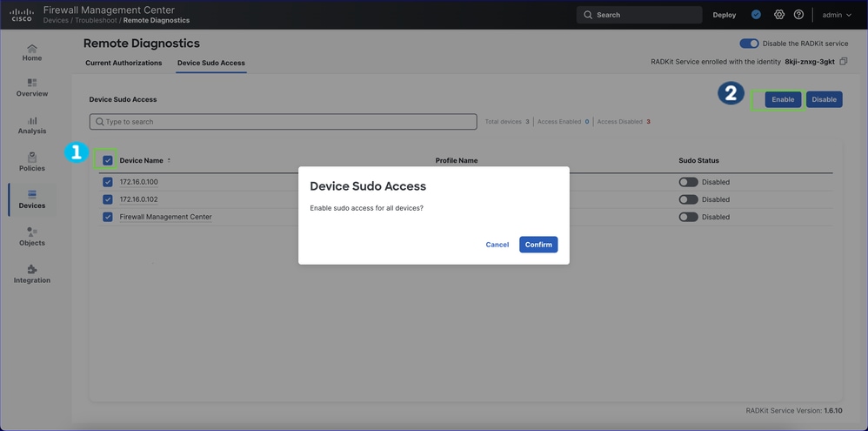Click the Type to search field
The width and height of the screenshot is (868, 431).
coord(283,122)
